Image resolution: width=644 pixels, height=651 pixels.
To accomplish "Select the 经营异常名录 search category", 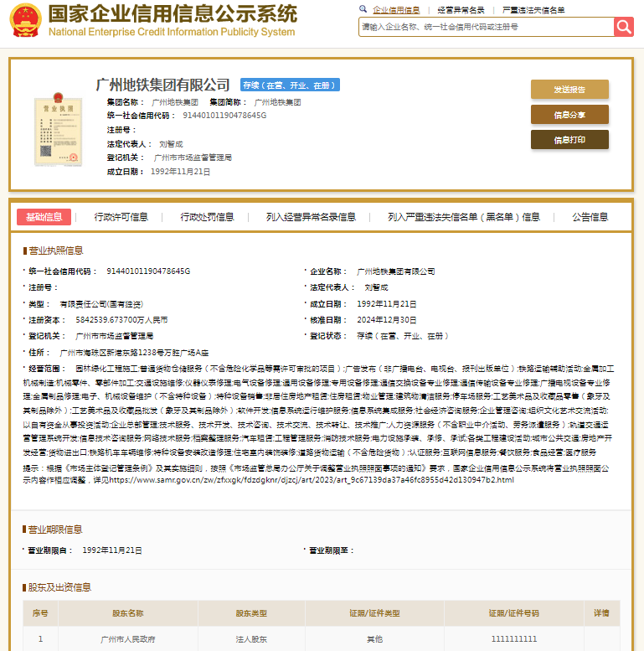I will point(461,10).
